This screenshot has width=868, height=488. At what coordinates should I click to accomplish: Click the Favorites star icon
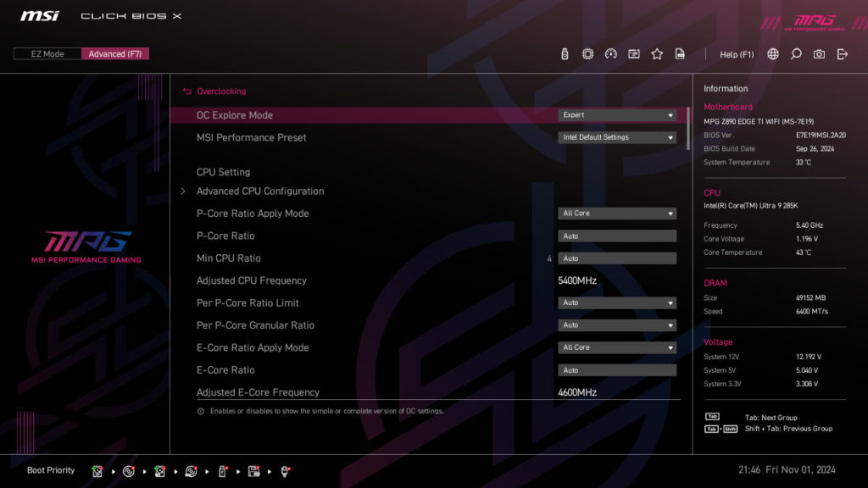(x=657, y=53)
